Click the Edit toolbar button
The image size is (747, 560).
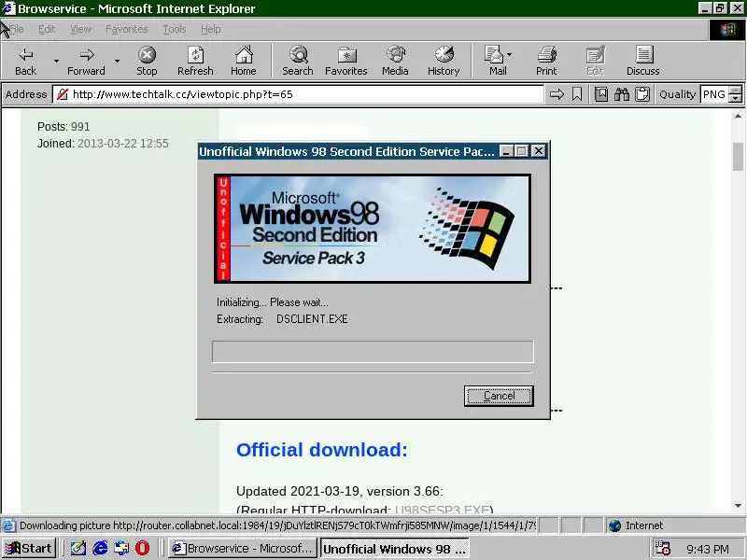click(x=595, y=61)
